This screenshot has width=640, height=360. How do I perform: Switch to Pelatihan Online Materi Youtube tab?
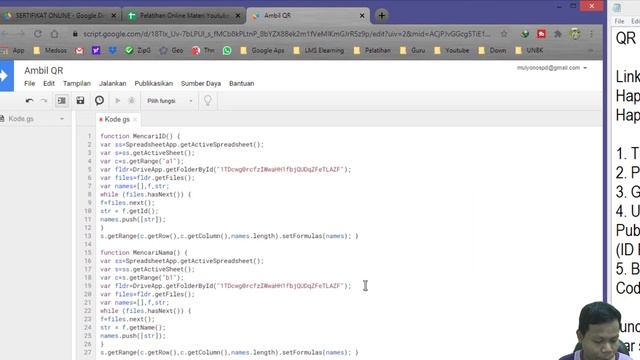click(x=184, y=16)
